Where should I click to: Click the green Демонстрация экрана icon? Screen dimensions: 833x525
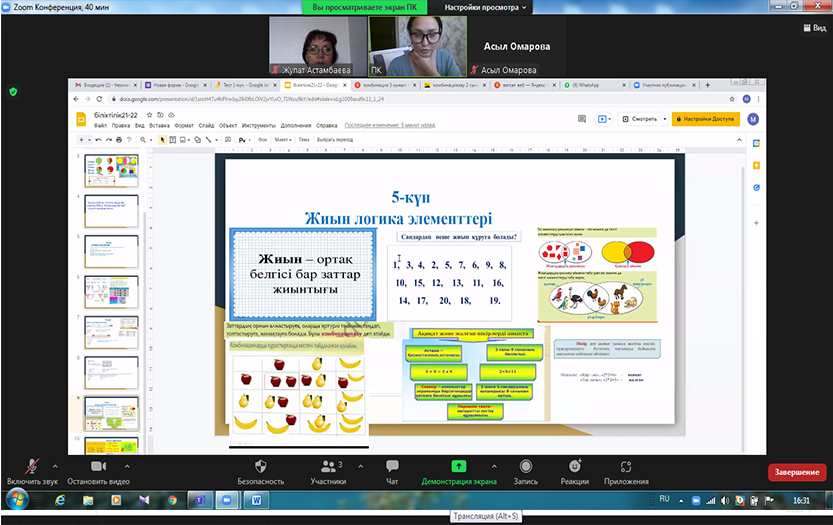point(458,467)
